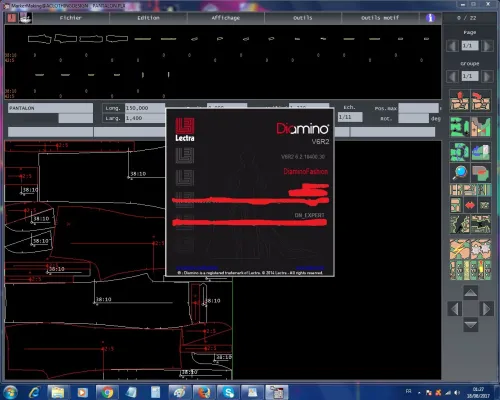Select the grey and green piece overlap tool

481,173
